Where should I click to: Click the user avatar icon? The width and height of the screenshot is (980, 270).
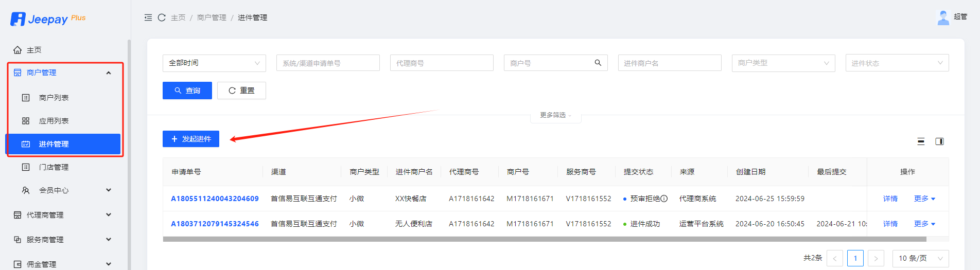click(943, 17)
